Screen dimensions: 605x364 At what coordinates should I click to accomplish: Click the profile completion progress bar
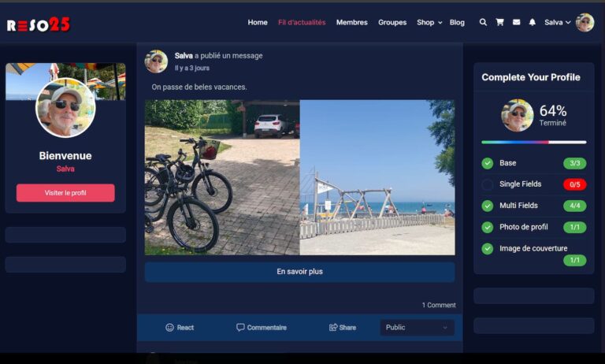pos(534,143)
